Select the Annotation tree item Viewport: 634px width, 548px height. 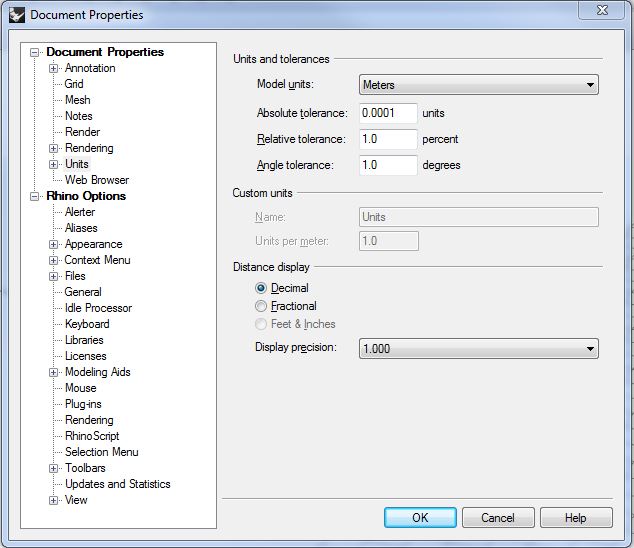pyautogui.click(x=90, y=68)
